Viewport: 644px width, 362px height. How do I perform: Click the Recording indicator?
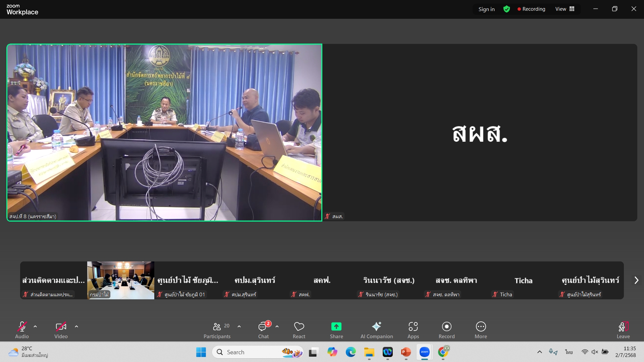point(531,9)
